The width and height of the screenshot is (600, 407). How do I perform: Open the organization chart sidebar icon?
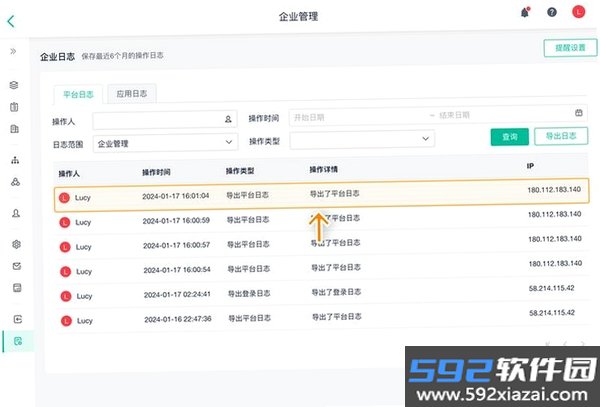click(x=15, y=160)
